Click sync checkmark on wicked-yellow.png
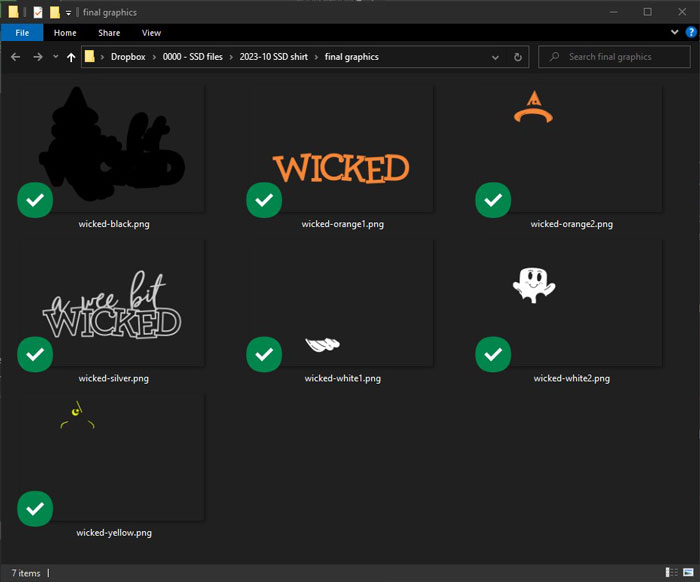The image size is (700, 582). click(35, 509)
